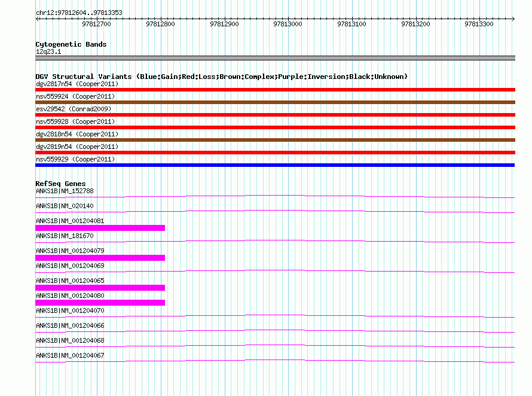The image size is (532, 396).
Task: Click the right arrow of the ruler
Action: coord(513,19)
